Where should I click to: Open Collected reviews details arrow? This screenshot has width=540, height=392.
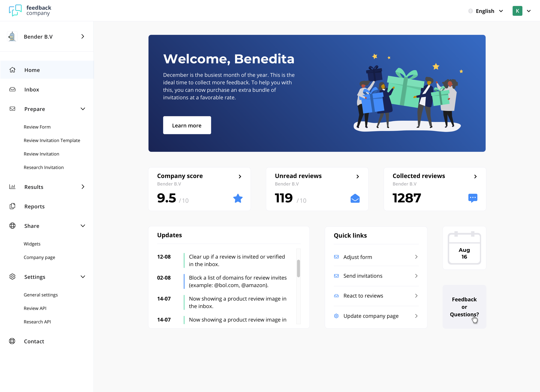(475, 176)
